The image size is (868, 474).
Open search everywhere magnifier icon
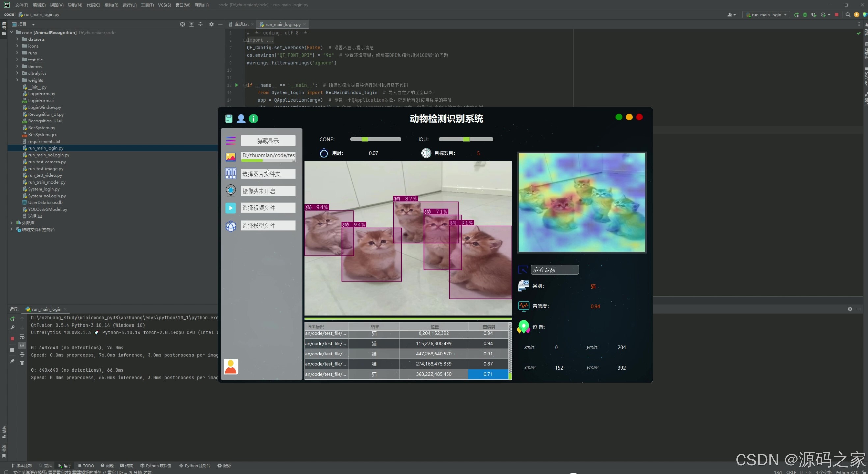click(x=848, y=15)
